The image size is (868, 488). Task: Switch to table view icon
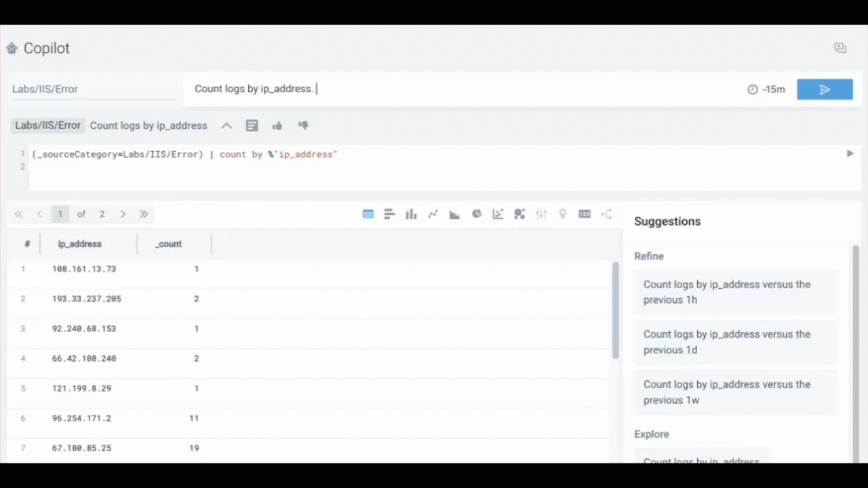click(368, 214)
